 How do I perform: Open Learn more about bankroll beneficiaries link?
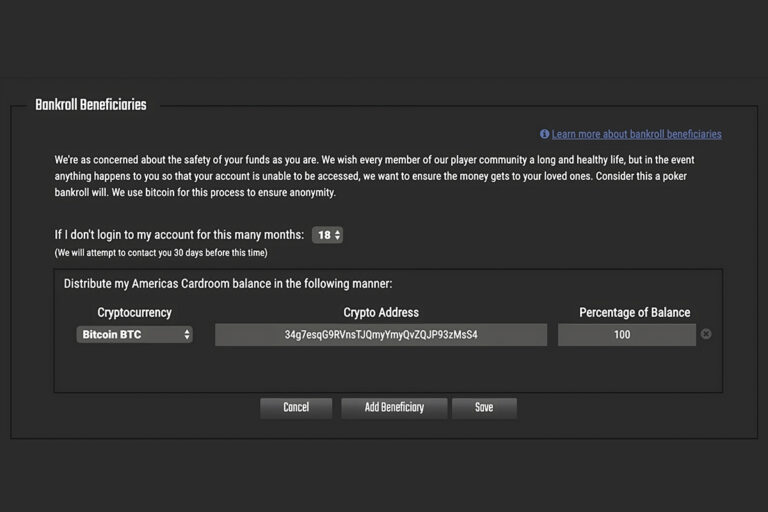click(x=636, y=134)
